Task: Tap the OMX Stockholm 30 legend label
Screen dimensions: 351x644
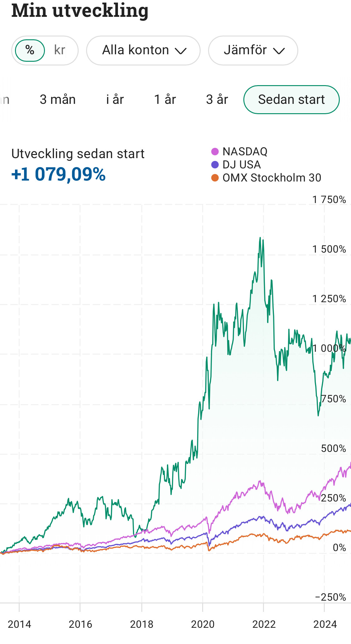Action: (272, 178)
